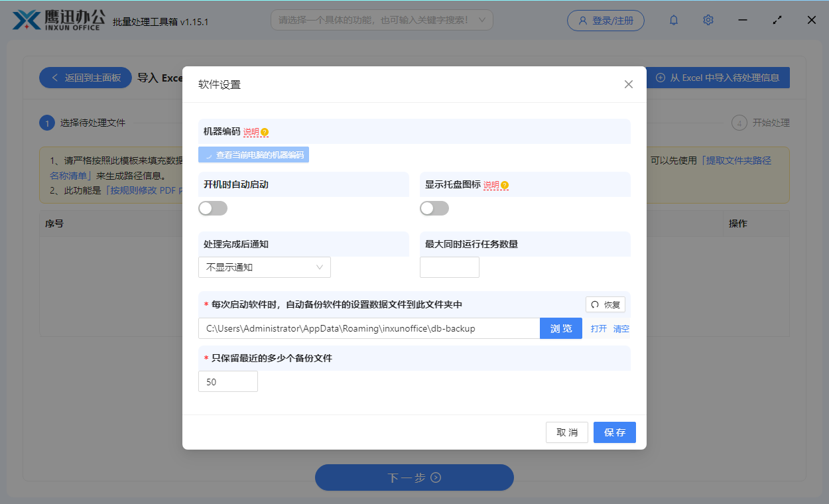Click the 浏览 button
The width and height of the screenshot is (829, 504).
pos(561,328)
